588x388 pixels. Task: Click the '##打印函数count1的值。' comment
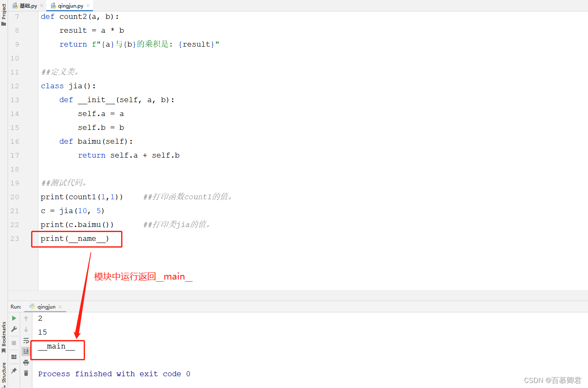pos(188,197)
